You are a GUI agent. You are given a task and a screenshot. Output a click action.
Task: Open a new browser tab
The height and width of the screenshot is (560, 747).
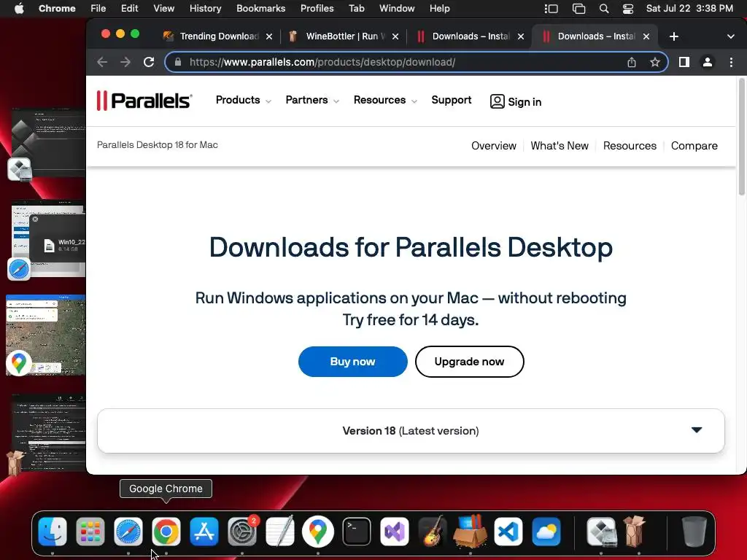[673, 36]
